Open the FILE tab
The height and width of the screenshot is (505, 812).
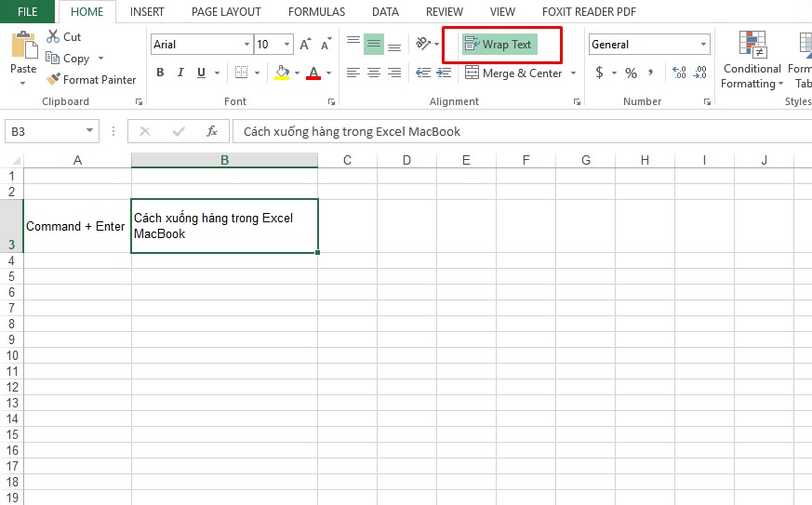[28, 11]
